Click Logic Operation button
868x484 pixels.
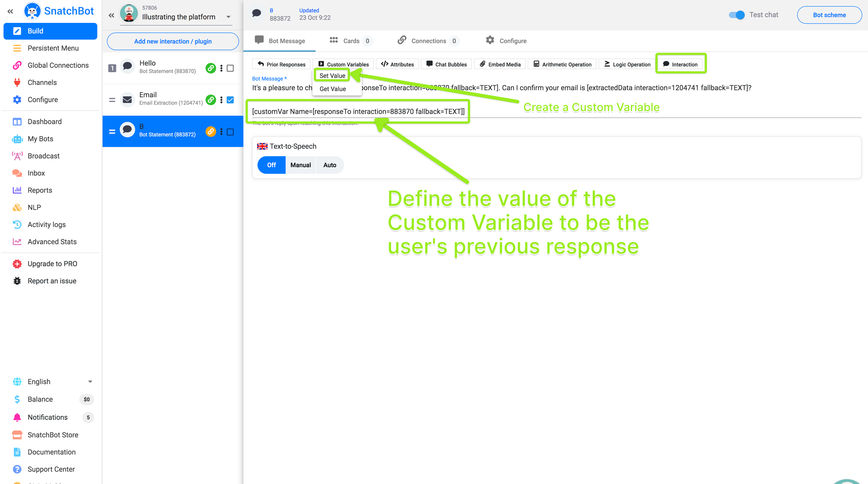click(x=627, y=64)
